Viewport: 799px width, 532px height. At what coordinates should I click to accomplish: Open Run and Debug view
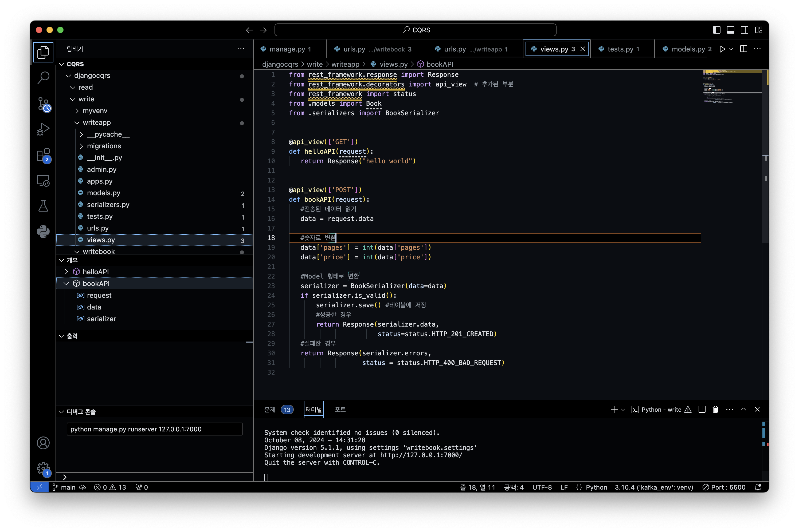(x=43, y=129)
